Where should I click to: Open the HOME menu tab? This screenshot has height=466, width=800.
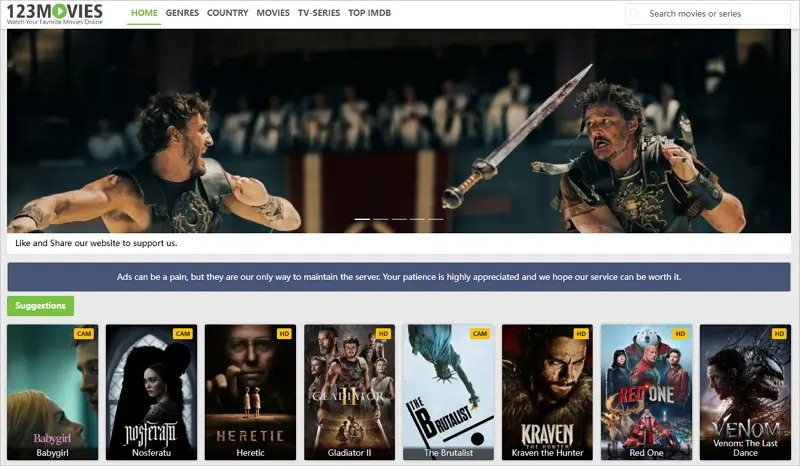click(x=144, y=13)
